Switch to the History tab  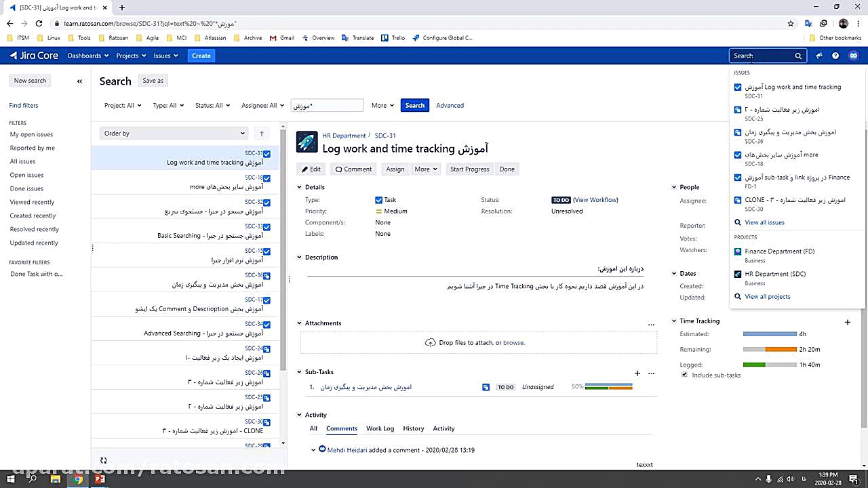[x=413, y=428]
